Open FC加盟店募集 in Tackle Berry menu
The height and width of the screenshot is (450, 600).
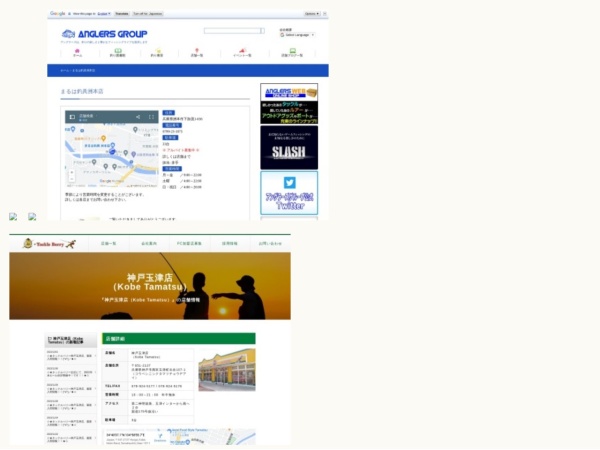[x=189, y=243]
